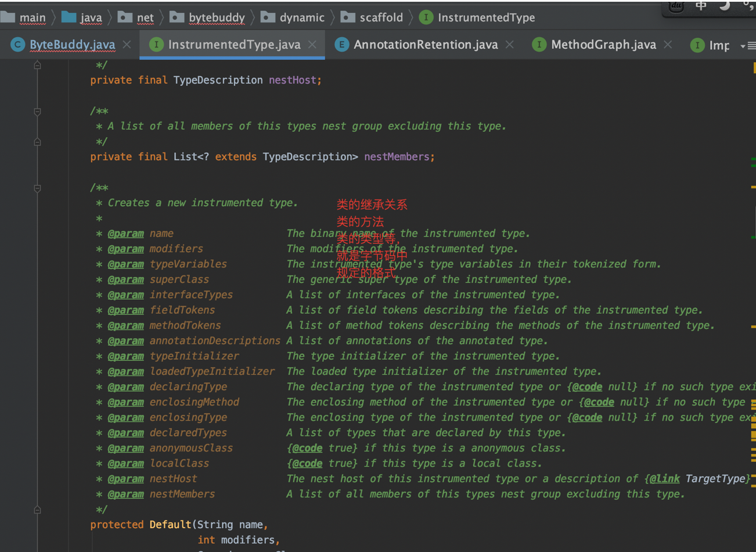Click the @link tag before TargetType
The width and height of the screenshot is (756, 552).
[664, 479]
